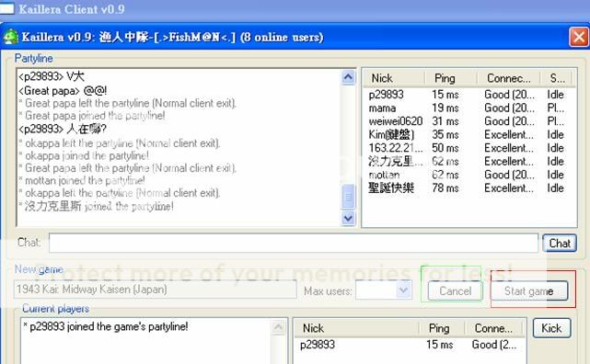This screenshot has height=364, width=590.
Task: Click chat line '<Great papa> @@!'
Action: click(63, 90)
